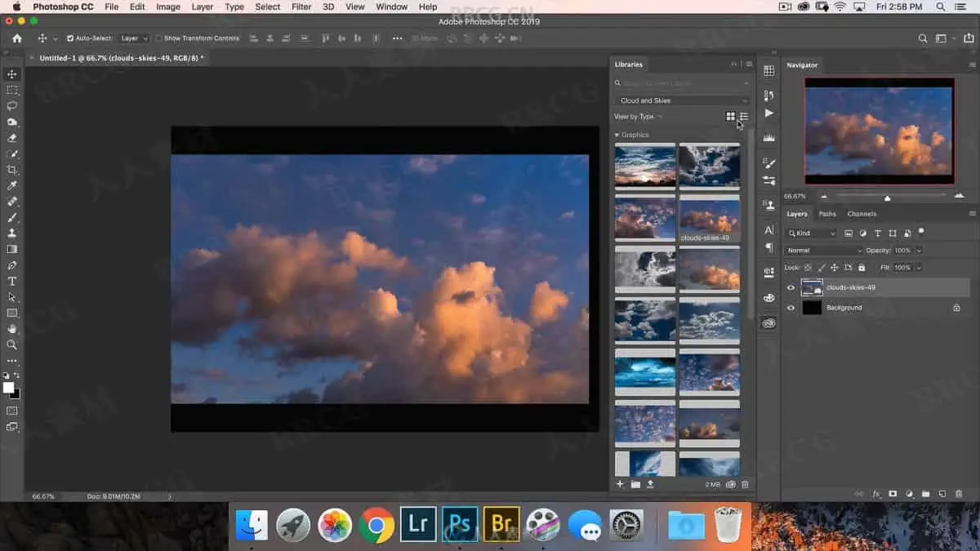Screen dimensions: 980x551
Task: Hide the Background layer
Action: click(x=791, y=308)
